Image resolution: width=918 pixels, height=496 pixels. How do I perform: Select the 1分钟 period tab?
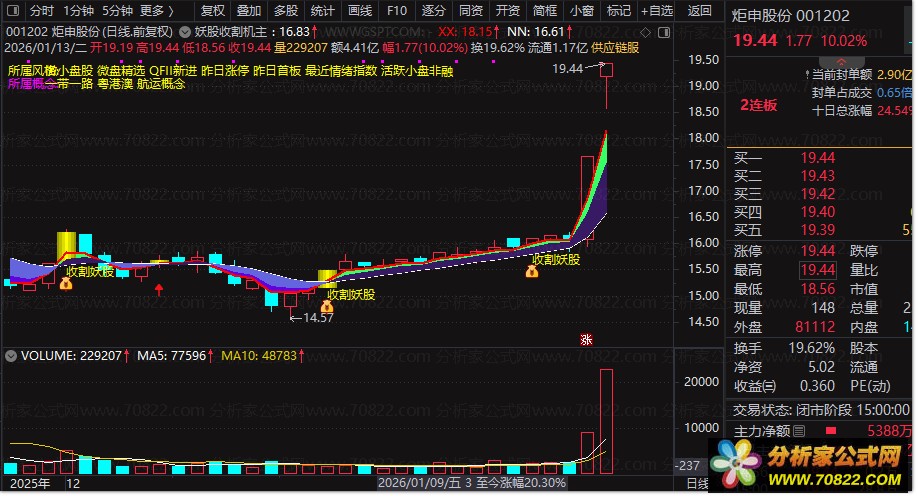click(x=78, y=11)
